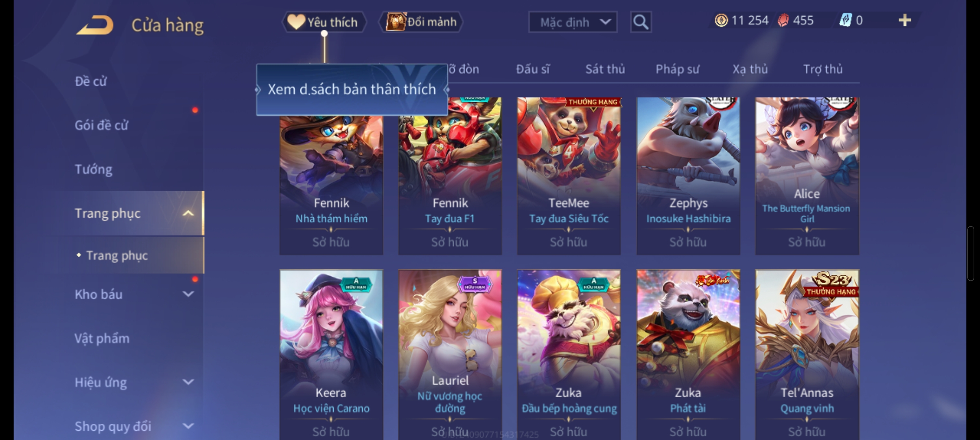Click the gold coin currency icon
Screen dimensions: 980x440
(x=721, y=20)
